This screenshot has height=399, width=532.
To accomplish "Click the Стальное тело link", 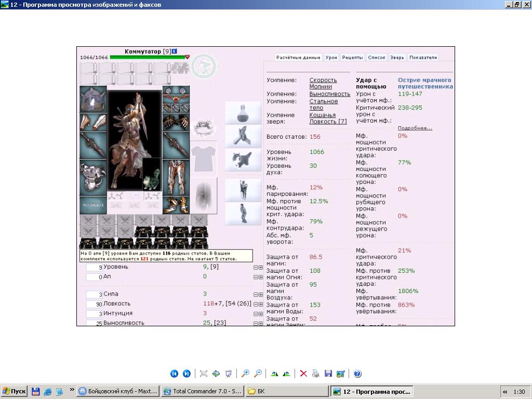I will (323, 104).
